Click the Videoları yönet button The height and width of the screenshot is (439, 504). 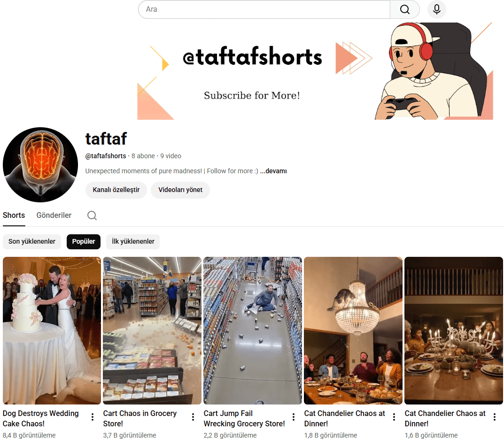(180, 190)
